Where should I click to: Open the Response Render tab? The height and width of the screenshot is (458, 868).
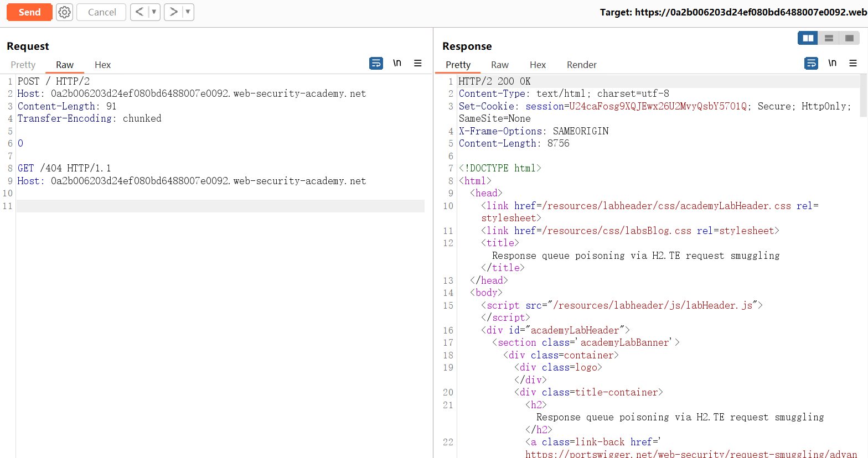(581, 65)
